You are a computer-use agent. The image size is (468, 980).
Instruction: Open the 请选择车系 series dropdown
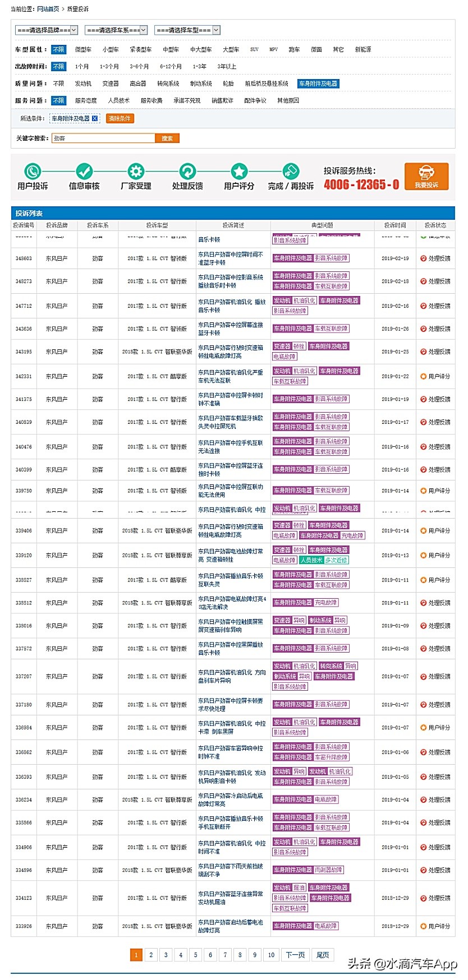[x=116, y=30]
